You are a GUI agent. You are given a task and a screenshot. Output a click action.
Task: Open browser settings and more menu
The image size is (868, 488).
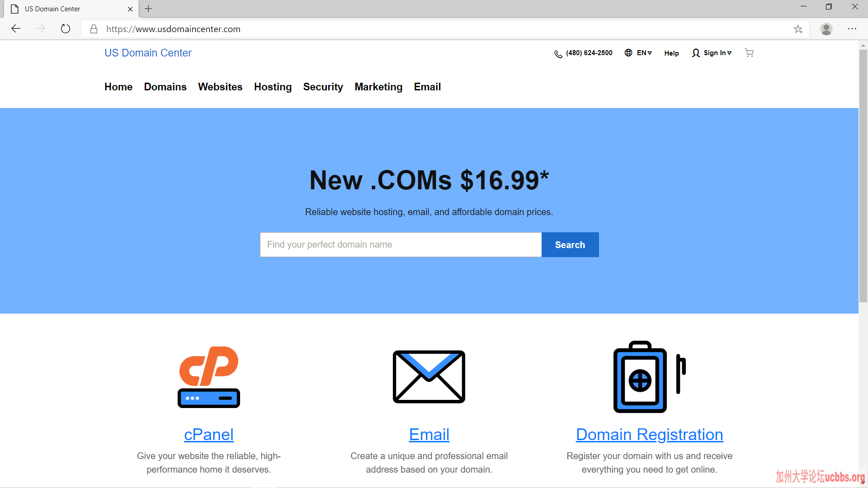click(x=852, y=29)
